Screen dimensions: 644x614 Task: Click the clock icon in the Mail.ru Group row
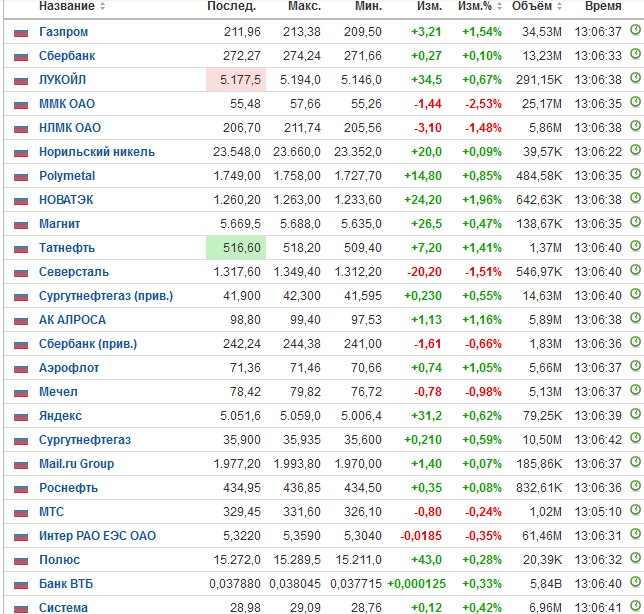coord(635,462)
